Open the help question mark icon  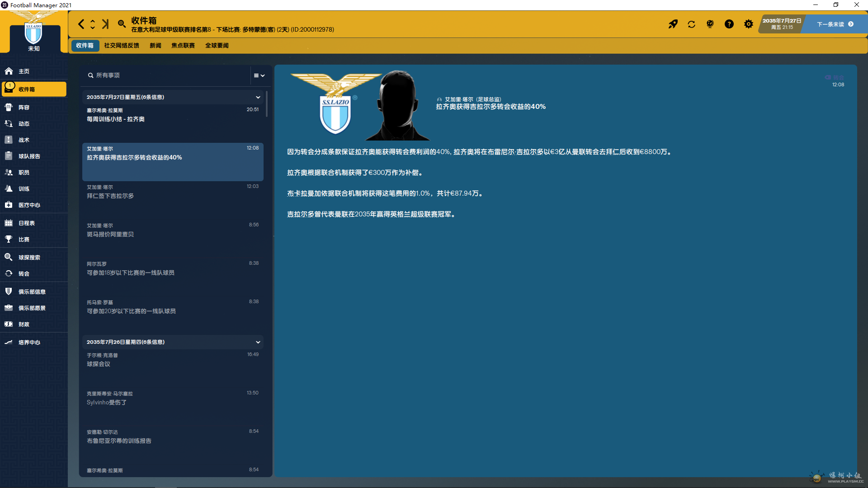(729, 24)
